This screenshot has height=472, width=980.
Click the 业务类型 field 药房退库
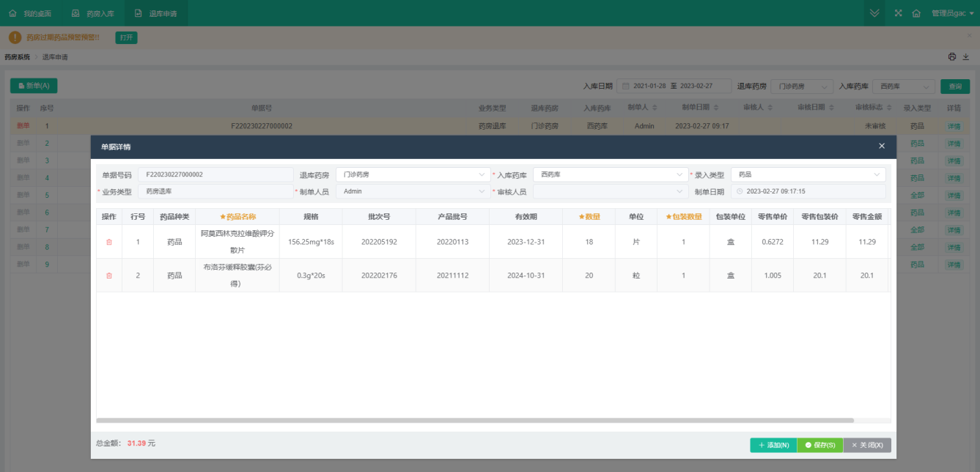pyautogui.click(x=215, y=191)
